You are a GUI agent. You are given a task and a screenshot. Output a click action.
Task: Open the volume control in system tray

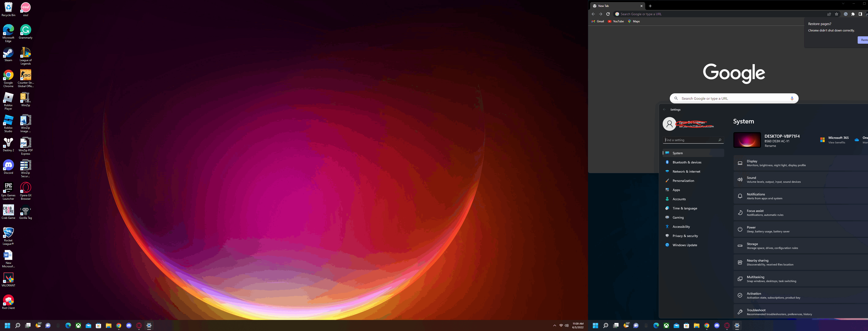pos(566,326)
